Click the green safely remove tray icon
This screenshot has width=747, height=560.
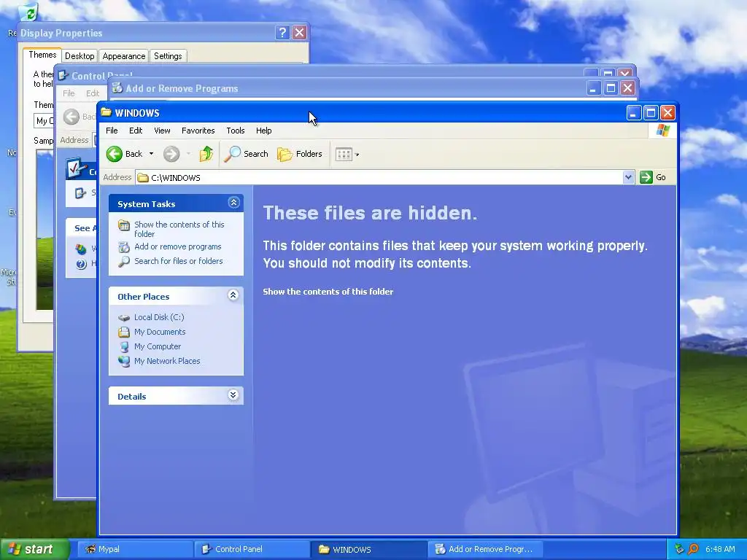point(679,549)
